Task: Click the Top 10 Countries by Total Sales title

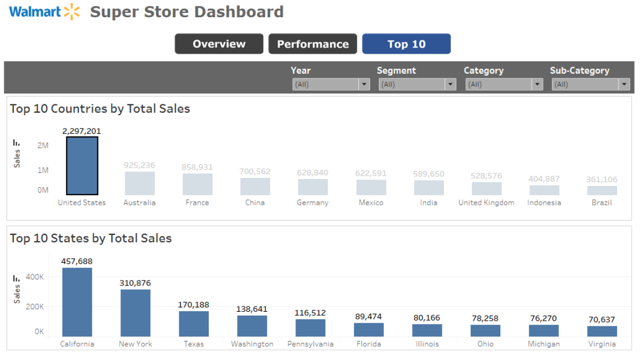Action: pos(100,109)
